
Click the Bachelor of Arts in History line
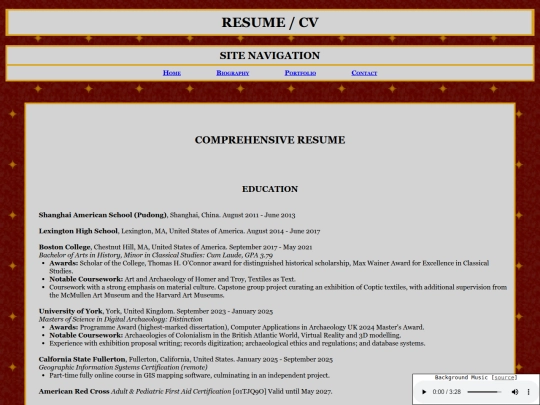pos(156,255)
